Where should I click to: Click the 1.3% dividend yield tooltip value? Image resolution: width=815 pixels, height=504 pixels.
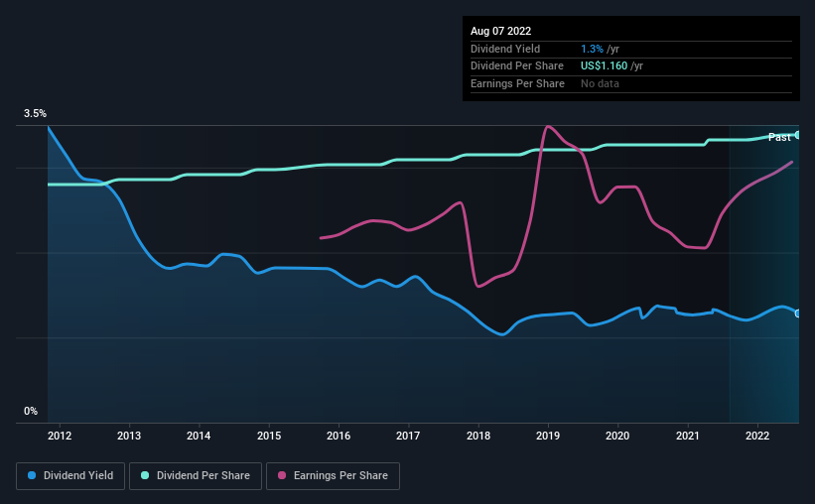pos(591,49)
